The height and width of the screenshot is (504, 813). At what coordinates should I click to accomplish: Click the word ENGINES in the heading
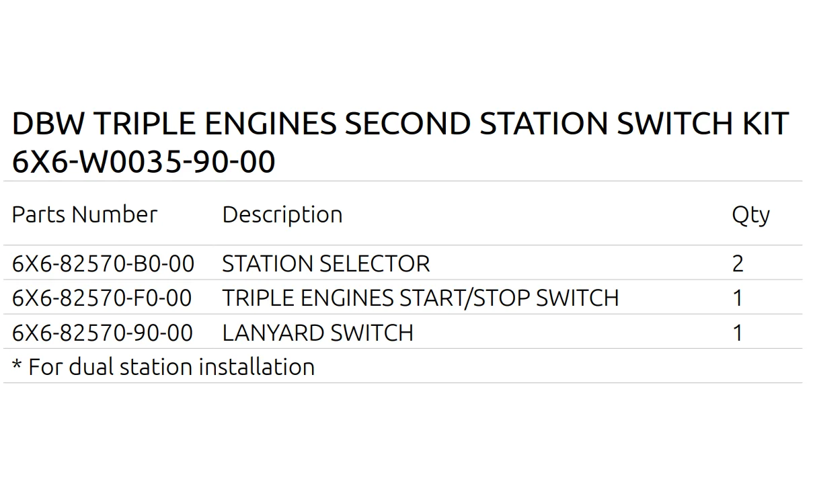click(270, 124)
